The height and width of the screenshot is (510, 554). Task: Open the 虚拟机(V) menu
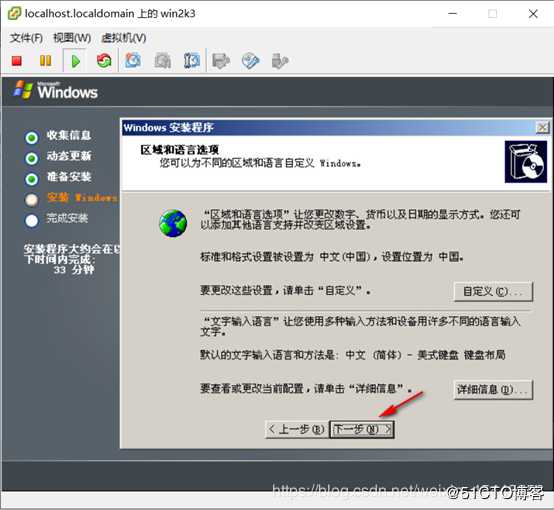tap(124, 38)
